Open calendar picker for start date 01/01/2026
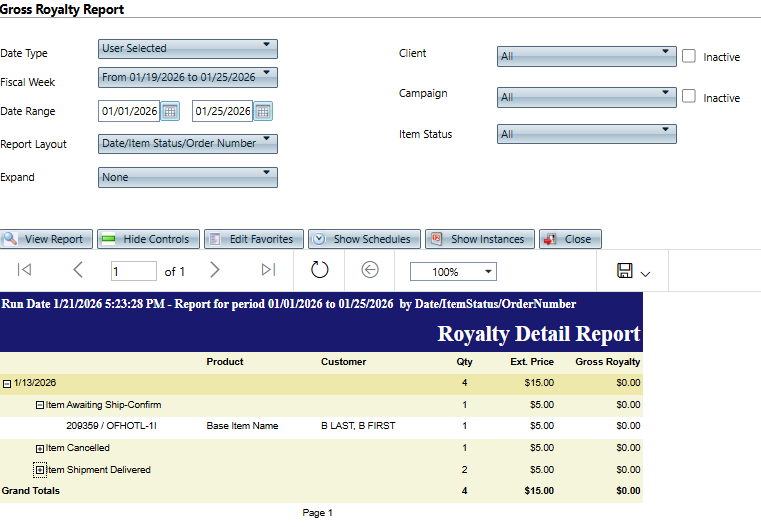The image size is (761, 527). pyautogui.click(x=170, y=111)
